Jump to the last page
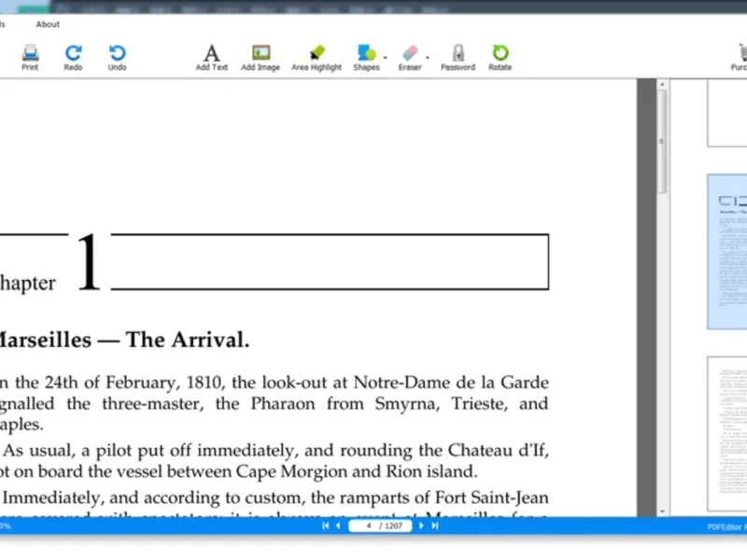Screen dimensions: 747x560 tap(435, 525)
